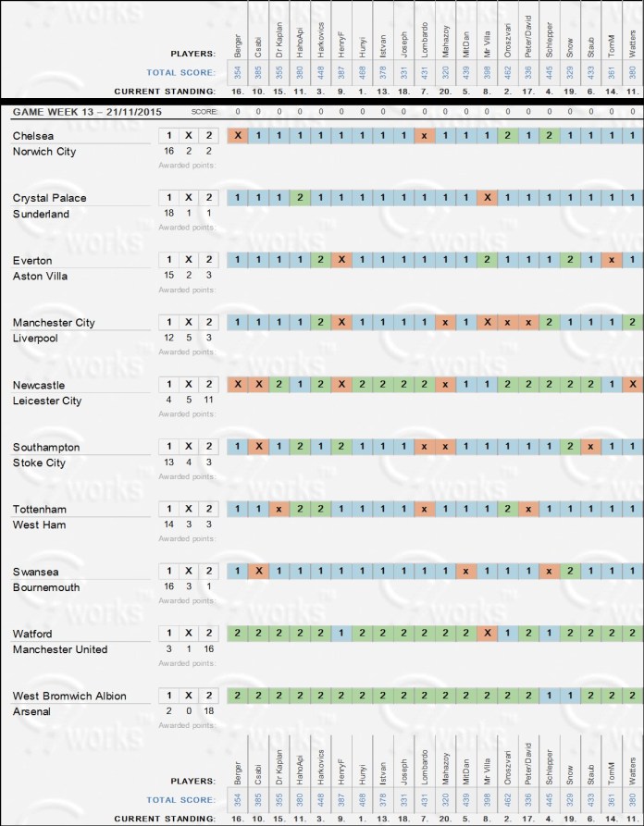The height and width of the screenshot is (826, 644).
Task: Click Peter/David's x prediction in the Tottenham row
Action: pyautogui.click(x=528, y=509)
